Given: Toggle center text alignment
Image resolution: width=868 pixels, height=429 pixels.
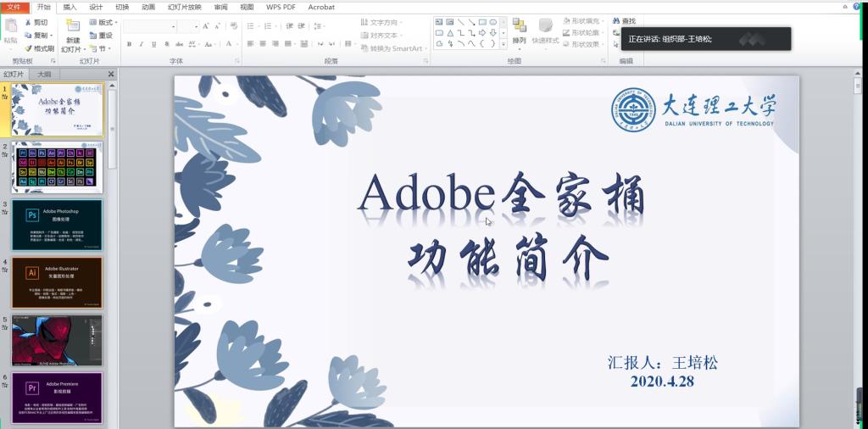Looking at the screenshot, I should [x=263, y=44].
